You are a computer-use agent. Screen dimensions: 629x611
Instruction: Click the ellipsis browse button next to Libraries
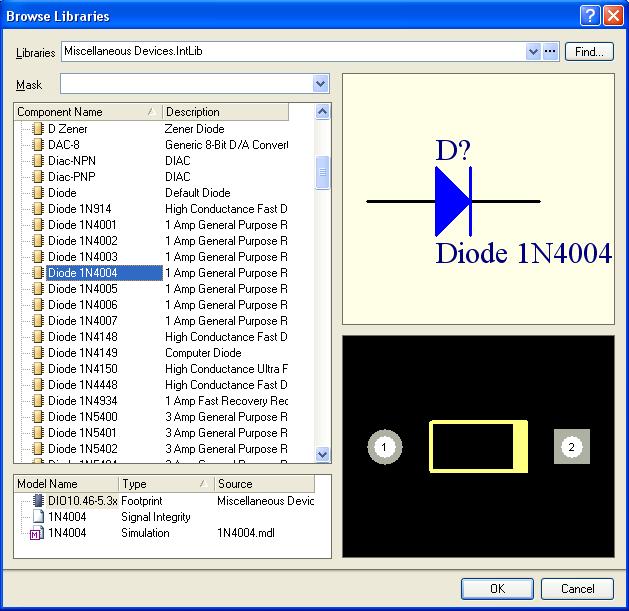(550, 51)
